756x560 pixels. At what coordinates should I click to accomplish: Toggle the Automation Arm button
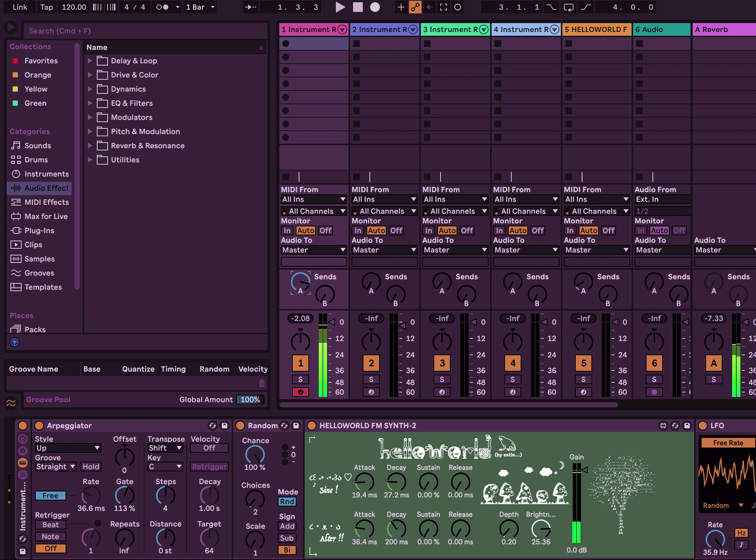415,7
